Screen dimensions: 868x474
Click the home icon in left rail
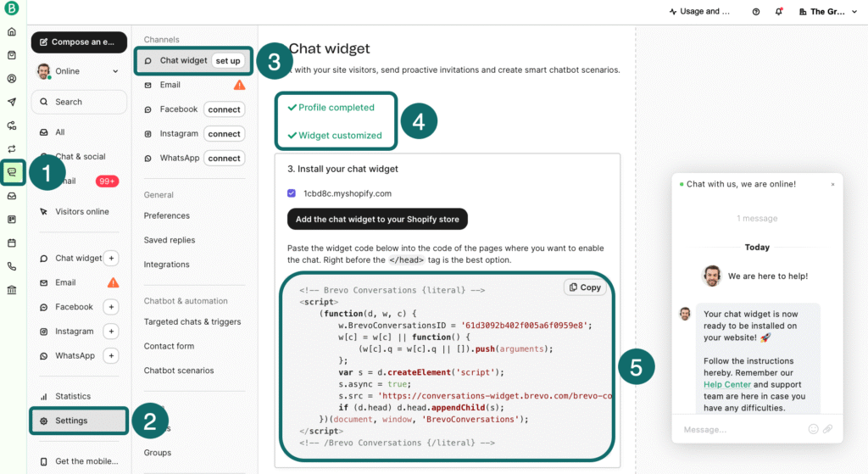tap(12, 32)
